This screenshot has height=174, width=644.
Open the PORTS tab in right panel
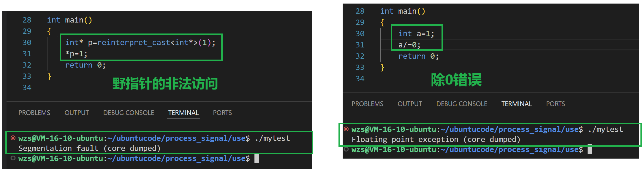point(556,104)
